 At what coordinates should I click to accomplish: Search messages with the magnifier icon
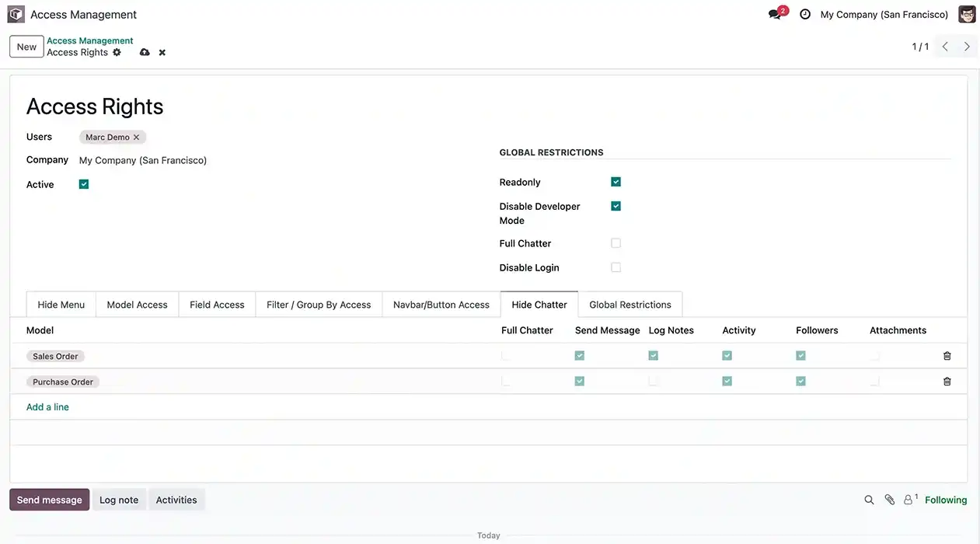pyautogui.click(x=869, y=500)
